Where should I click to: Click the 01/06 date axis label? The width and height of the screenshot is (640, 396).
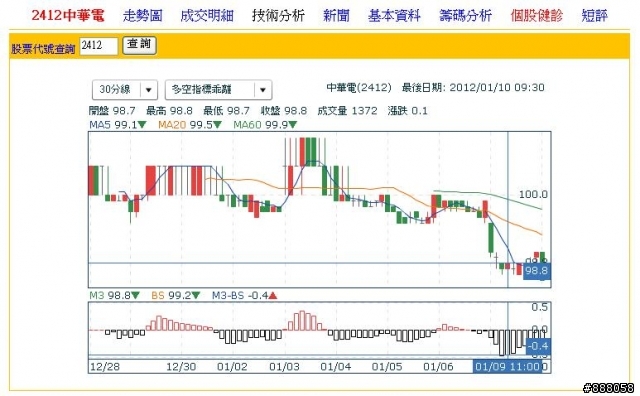coord(438,367)
